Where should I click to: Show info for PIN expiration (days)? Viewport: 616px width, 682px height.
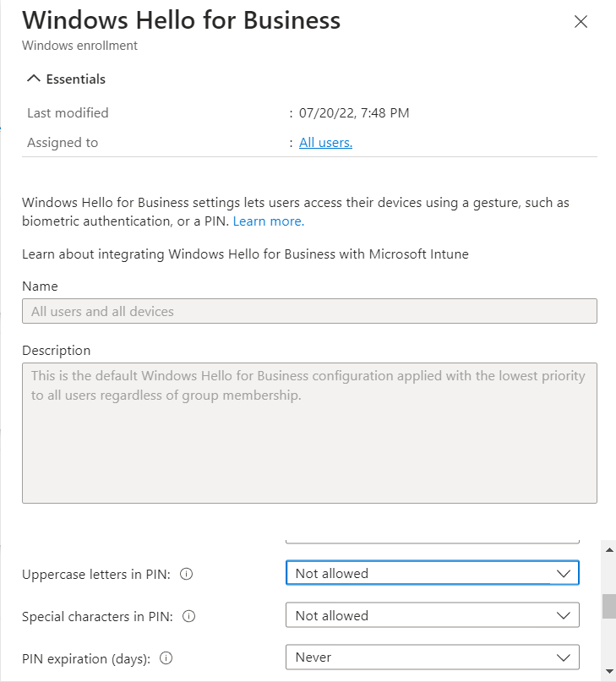point(166,658)
